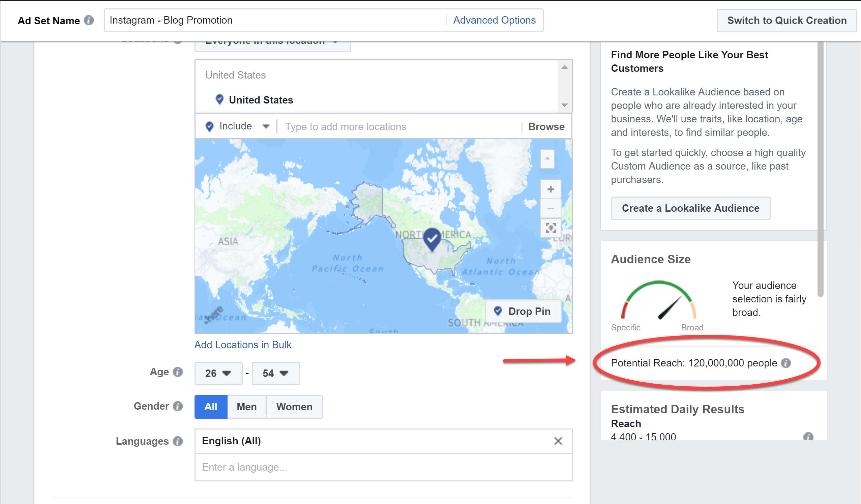
Task: Click the map's locate-target icon
Action: click(x=551, y=228)
